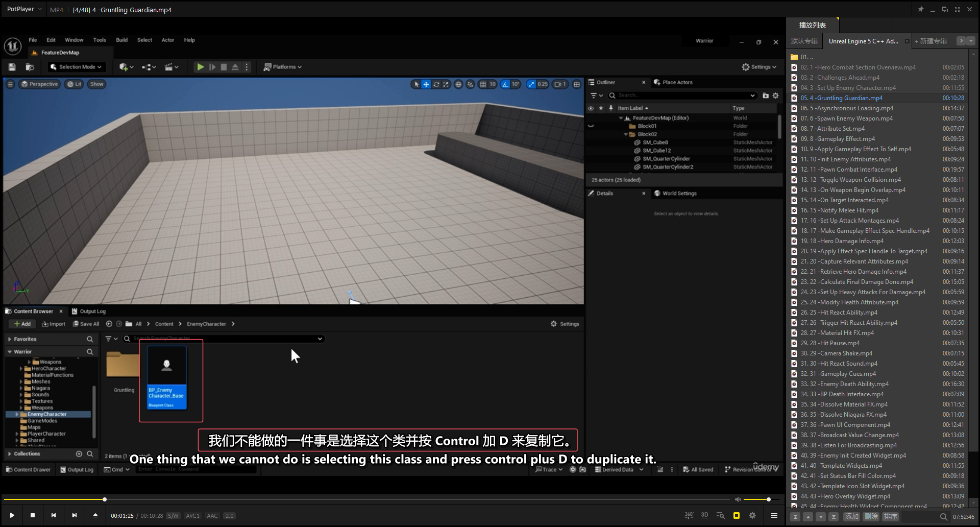Toggle rotation snapping angle icon
The image size is (980, 527).
[x=505, y=84]
